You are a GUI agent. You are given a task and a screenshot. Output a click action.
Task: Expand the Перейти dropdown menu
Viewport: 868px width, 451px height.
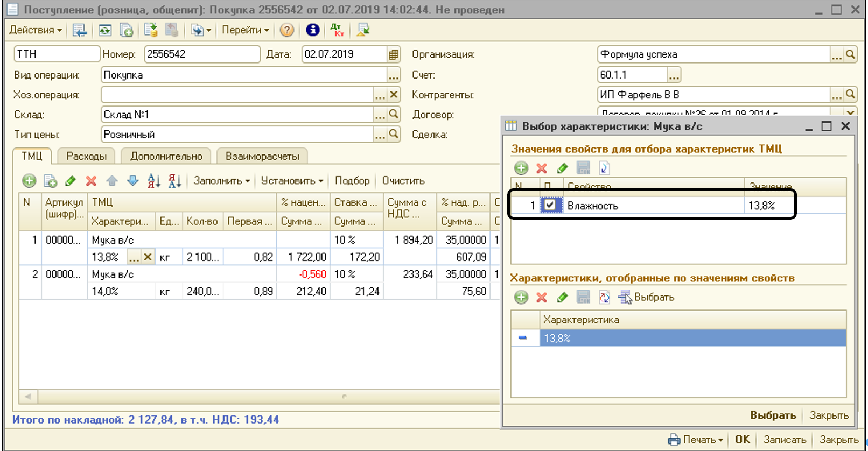245,30
